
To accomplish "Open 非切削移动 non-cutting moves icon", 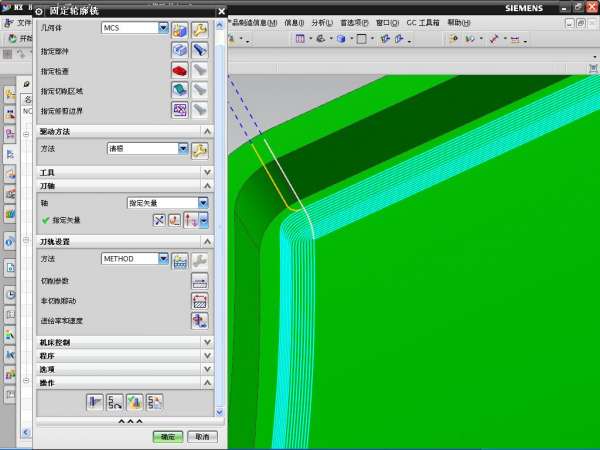I will (199, 300).
